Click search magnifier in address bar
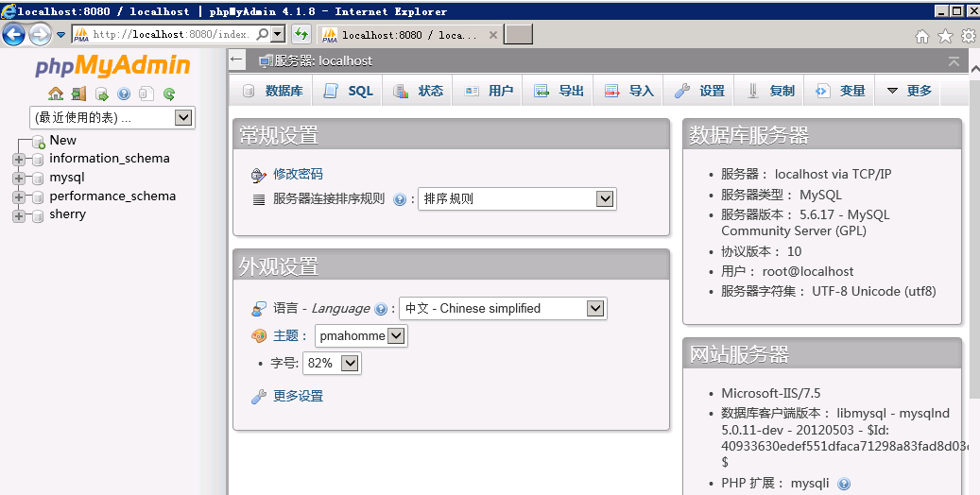The width and height of the screenshot is (980, 495). click(x=263, y=34)
